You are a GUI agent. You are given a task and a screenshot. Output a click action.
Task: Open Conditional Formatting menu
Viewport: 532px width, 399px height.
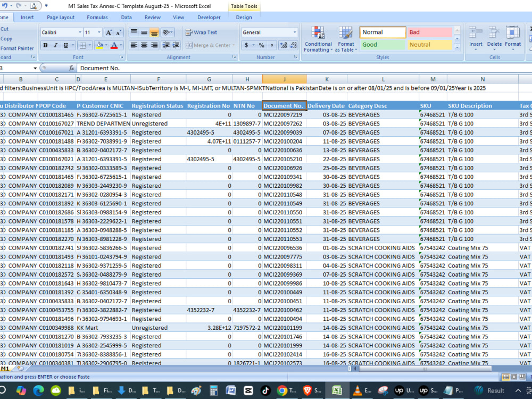click(318, 39)
